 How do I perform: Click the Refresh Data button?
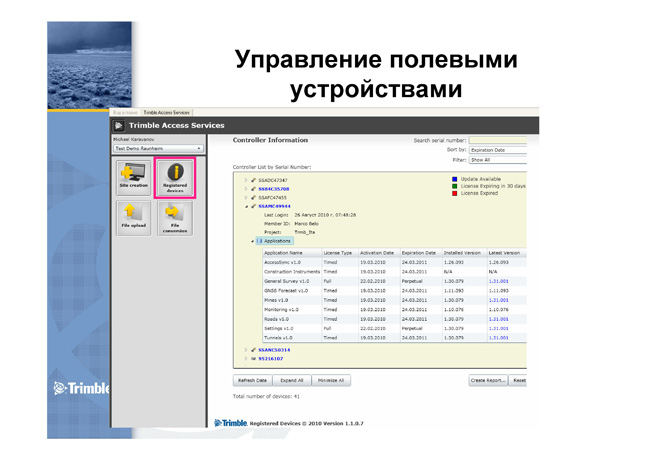point(252,380)
